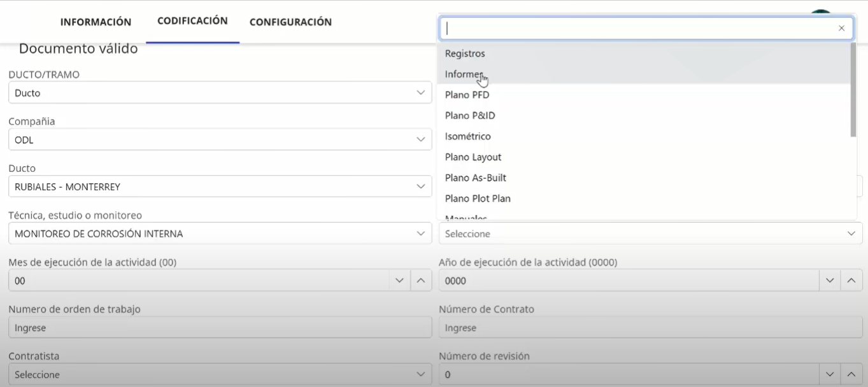
Task: Click the Número de Contrato input field
Action: pos(650,328)
